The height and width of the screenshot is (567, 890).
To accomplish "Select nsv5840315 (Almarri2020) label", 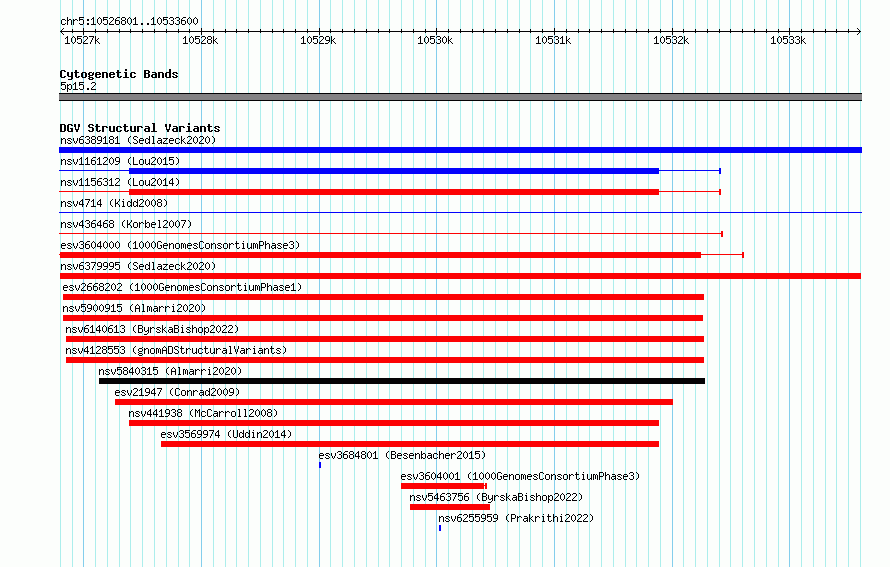I will point(170,371).
